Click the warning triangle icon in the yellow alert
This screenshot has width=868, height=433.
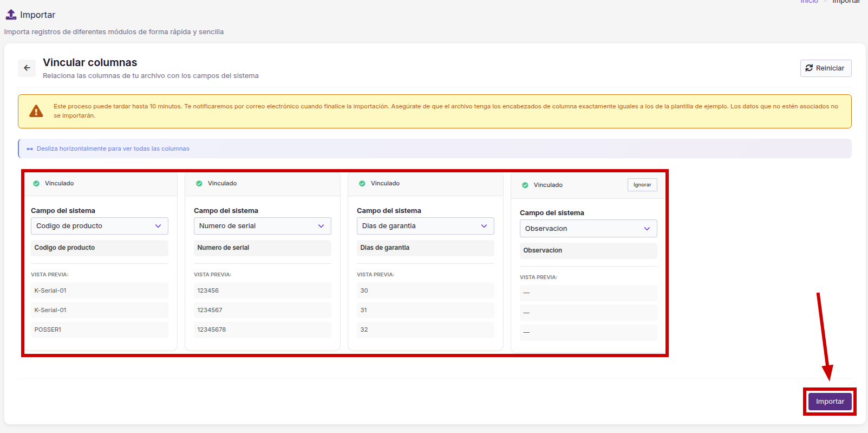[36, 111]
